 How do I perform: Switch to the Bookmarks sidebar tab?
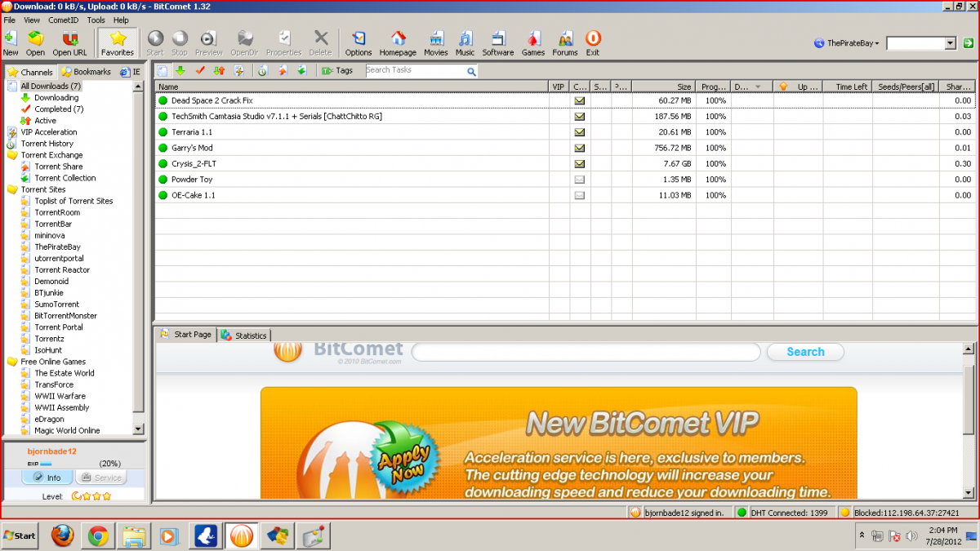tap(87, 72)
